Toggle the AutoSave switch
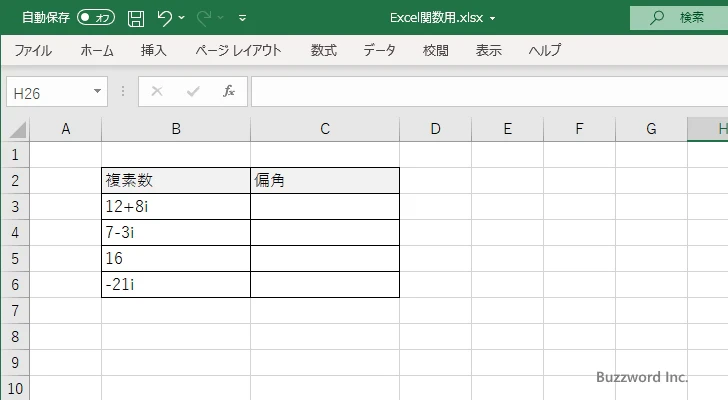Viewport: 728px width, 400px height. (x=96, y=18)
